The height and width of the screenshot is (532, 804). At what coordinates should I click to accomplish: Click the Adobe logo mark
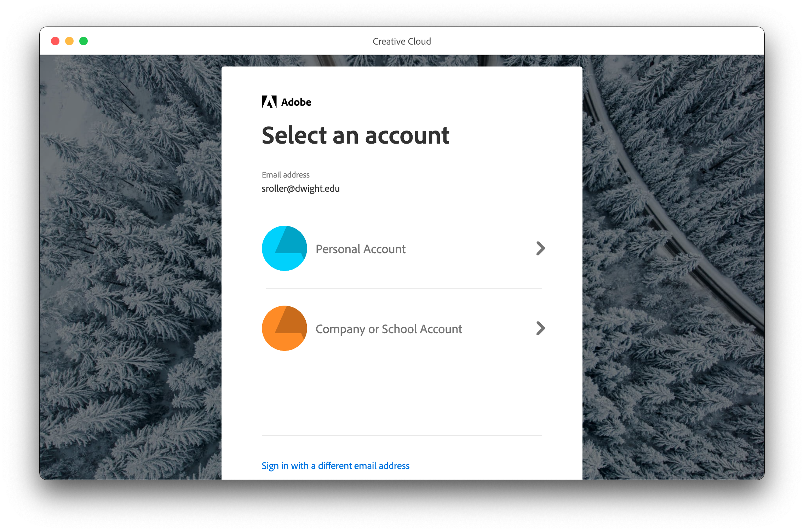[x=269, y=102]
